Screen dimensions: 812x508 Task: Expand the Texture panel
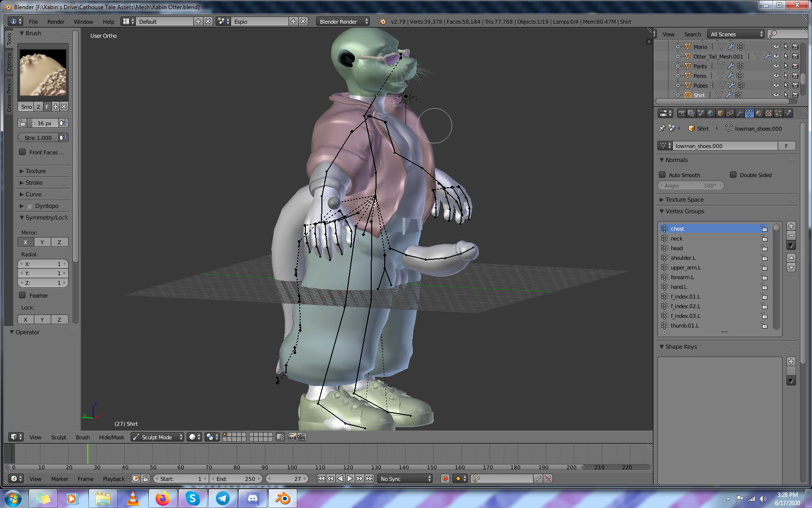pyautogui.click(x=36, y=171)
